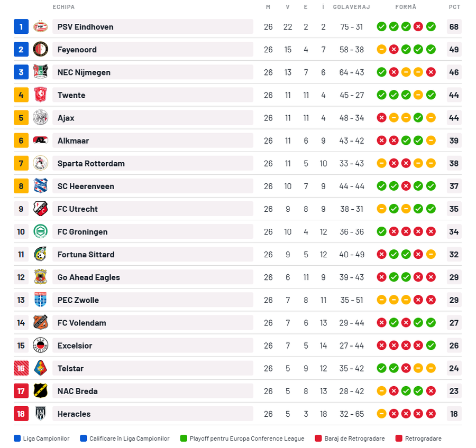
Task: Click the blue Liga Campionilor legend swatch
Action: [17, 438]
